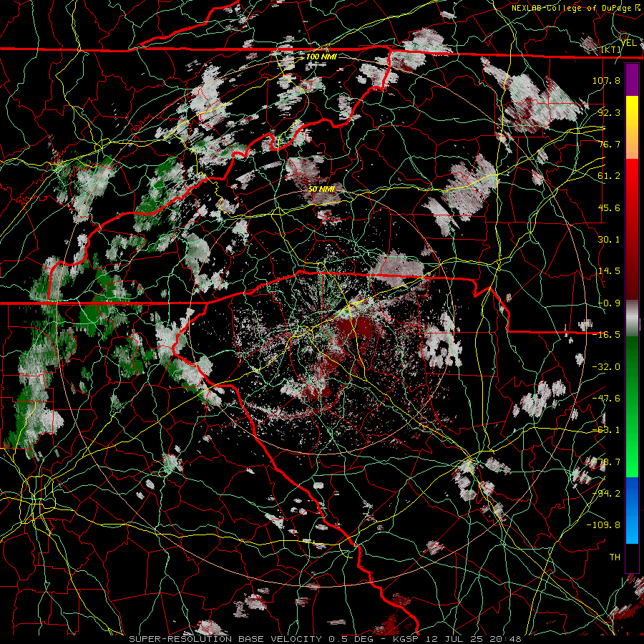Click the 50 NMI range ring label
This screenshot has height=644, width=644.
tap(321, 190)
